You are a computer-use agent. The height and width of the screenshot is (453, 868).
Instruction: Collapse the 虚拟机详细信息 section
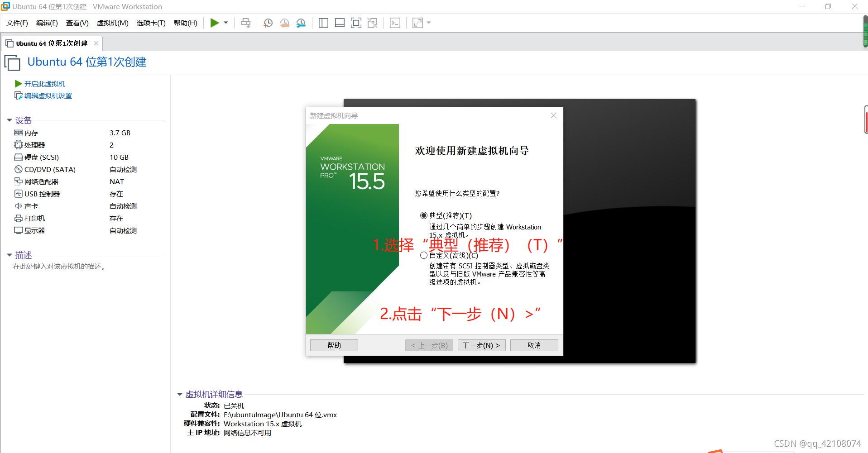[x=179, y=395]
